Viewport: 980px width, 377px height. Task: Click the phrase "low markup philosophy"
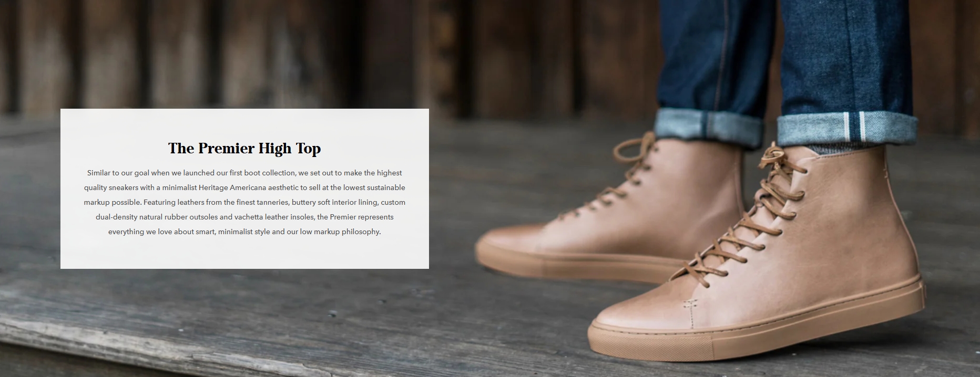click(340, 232)
